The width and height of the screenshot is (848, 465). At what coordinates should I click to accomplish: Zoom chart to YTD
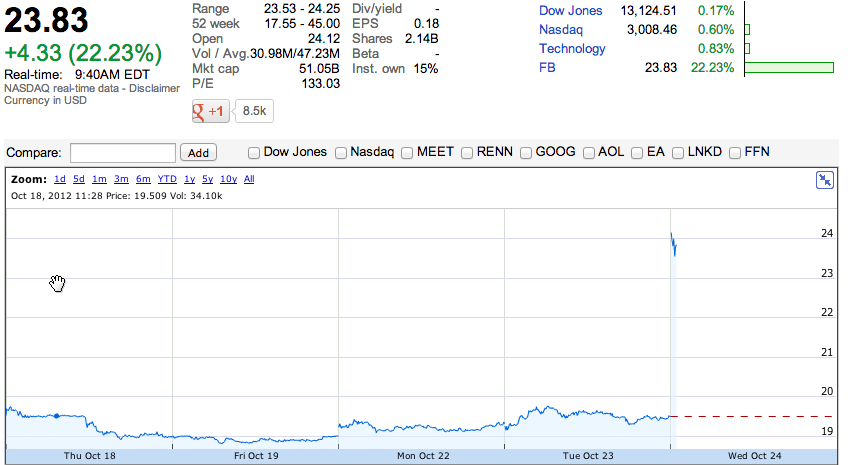click(x=167, y=179)
